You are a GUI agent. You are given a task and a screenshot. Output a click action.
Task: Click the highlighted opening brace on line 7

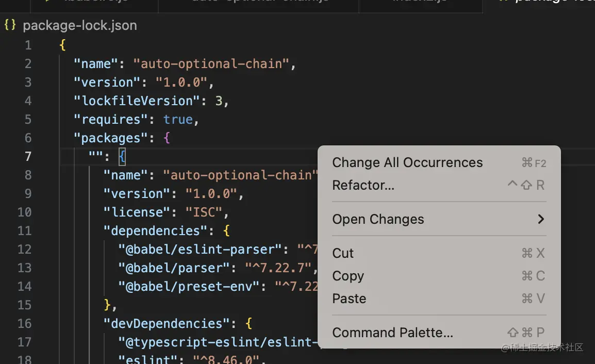pos(122,156)
